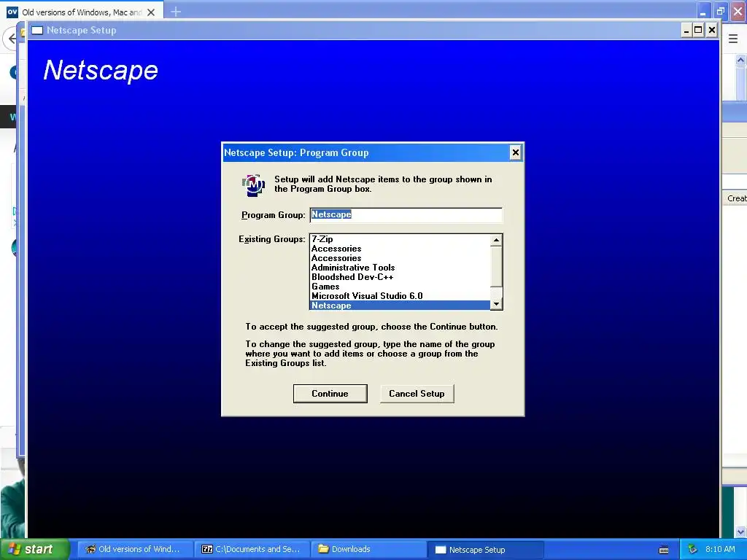Close the Program Group dialog
The image size is (747, 560).
(516, 152)
